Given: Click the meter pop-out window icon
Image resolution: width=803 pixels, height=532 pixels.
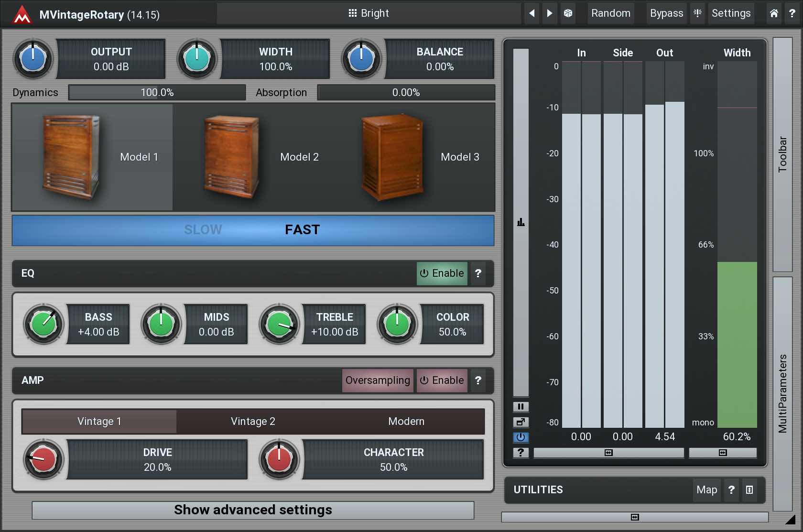Looking at the screenshot, I should pos(521,422).
